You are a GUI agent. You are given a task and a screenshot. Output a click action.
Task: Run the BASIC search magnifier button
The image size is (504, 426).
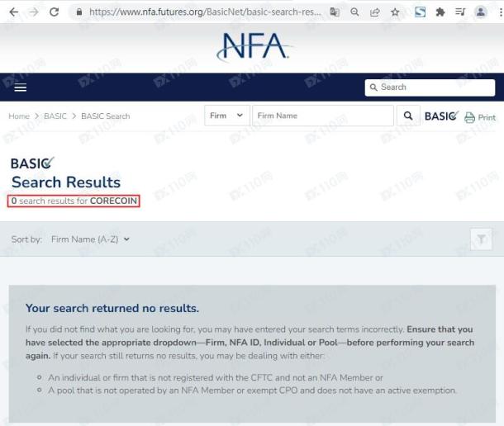(x=408, y=116)
